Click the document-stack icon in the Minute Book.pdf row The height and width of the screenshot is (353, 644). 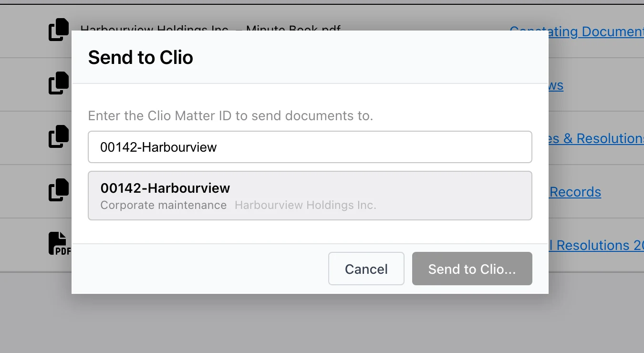59,30
